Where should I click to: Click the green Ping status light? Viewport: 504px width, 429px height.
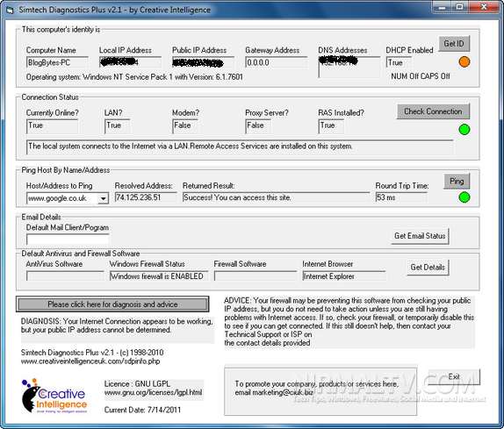click(464, 197)
